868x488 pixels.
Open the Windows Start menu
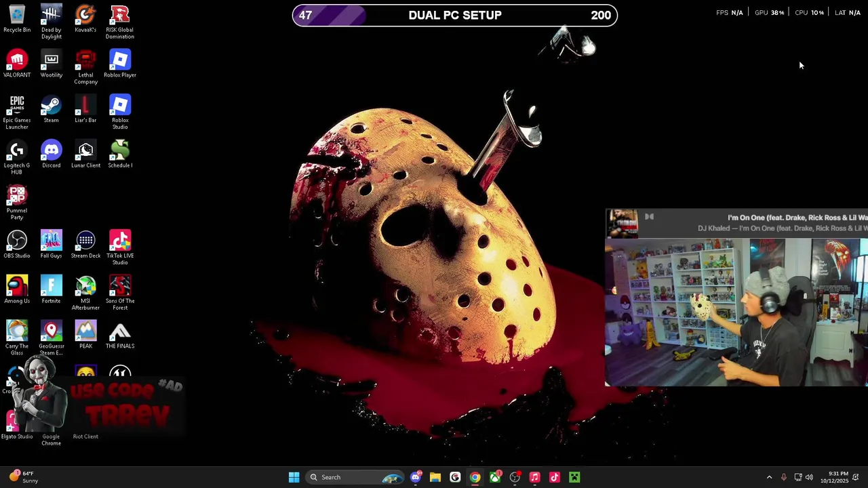tap(294, 477)
